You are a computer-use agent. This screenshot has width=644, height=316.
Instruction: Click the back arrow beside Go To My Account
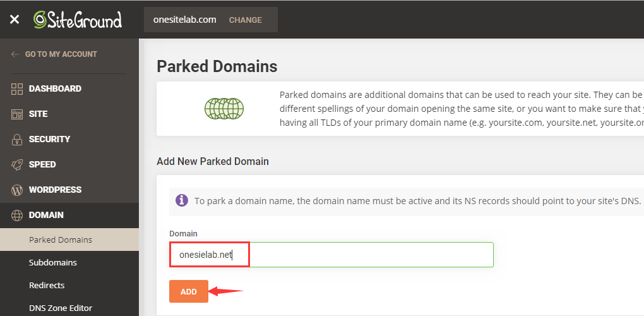(15, 54)
